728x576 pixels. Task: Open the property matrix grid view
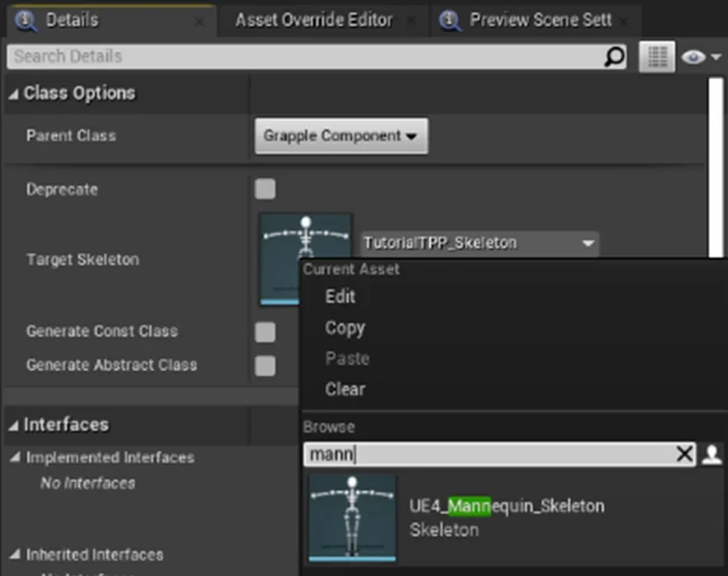pos(657,56)
